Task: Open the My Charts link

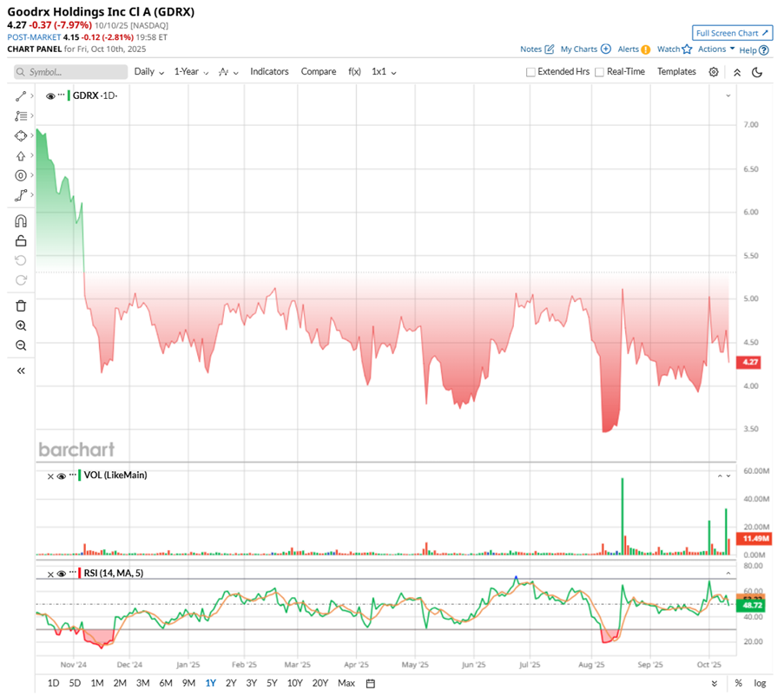Action: 578,49
